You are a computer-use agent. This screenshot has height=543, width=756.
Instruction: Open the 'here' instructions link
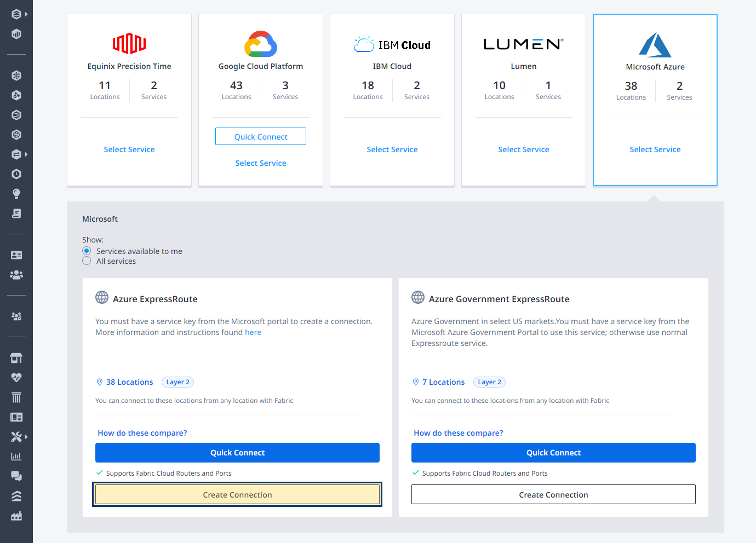pyautogui.click(x=253, y=332)
